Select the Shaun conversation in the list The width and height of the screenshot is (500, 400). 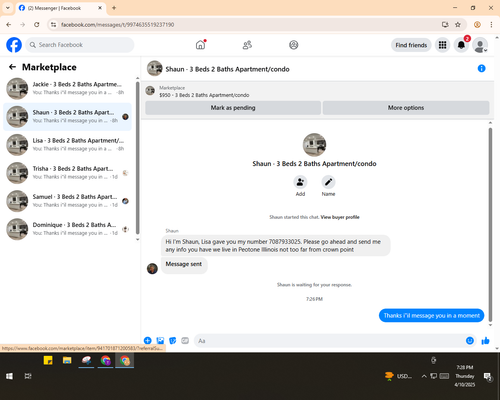(68, 117)
